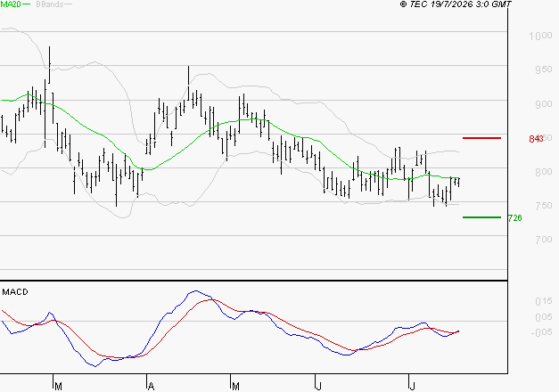Image resolution: width=559 pixels, height=392 pixels.
Task: Click the first J month label
Action: [x=318, y=387]
